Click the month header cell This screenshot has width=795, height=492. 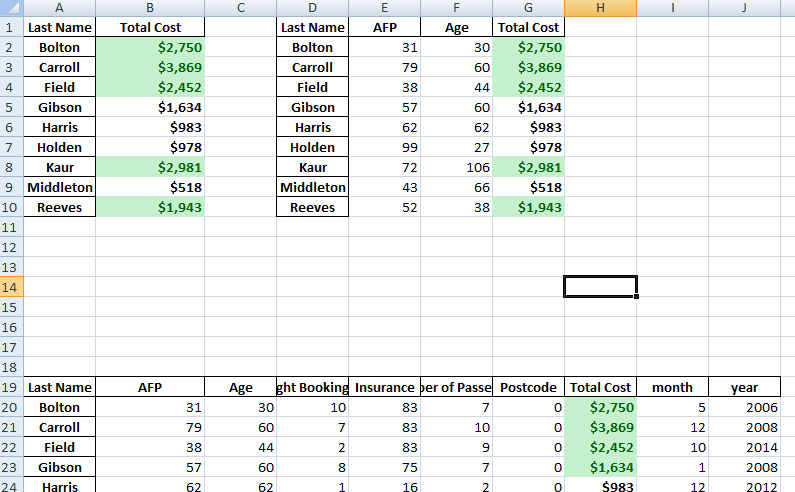(x=672, y=387)
